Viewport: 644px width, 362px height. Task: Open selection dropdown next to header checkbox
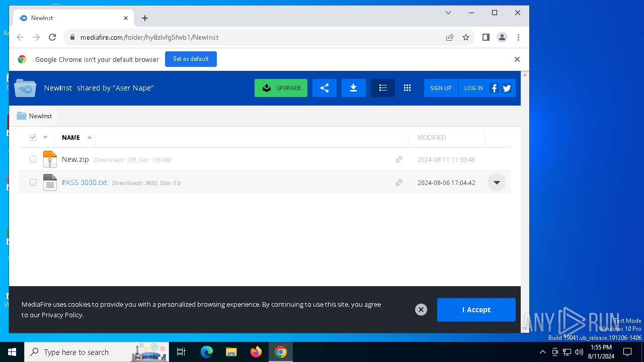[45, 137]
